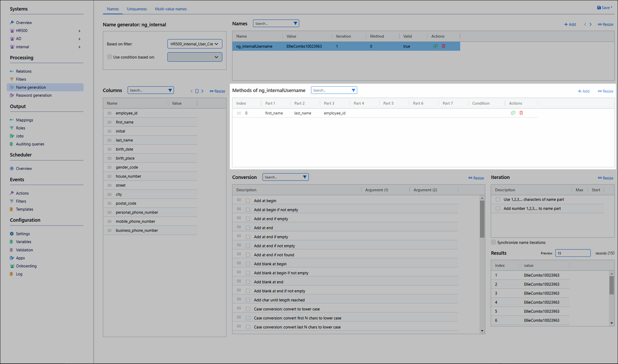This screenshot has height=364, width=618.
Task: Delete method index 0 row
Action: tap(521, 113)
